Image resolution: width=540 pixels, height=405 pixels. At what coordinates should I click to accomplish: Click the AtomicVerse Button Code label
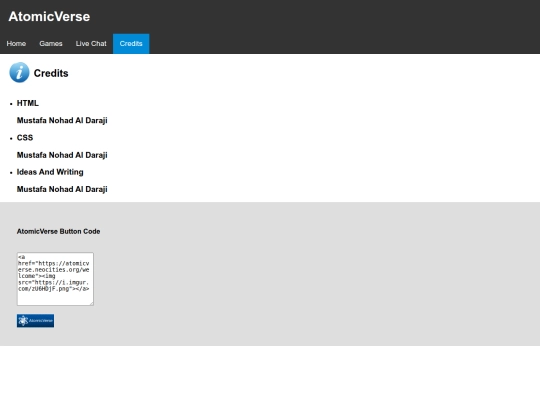coord(59,231)
